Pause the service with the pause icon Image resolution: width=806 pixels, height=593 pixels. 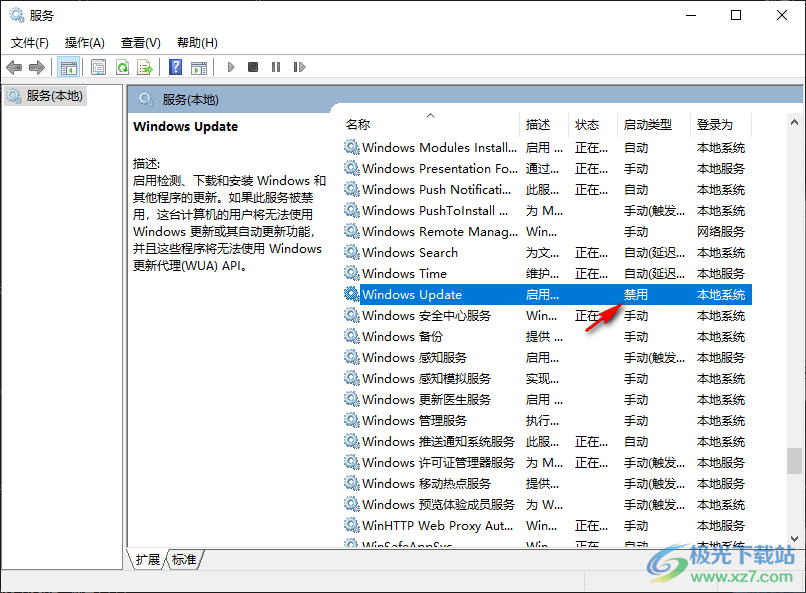(x=276, y=67)
